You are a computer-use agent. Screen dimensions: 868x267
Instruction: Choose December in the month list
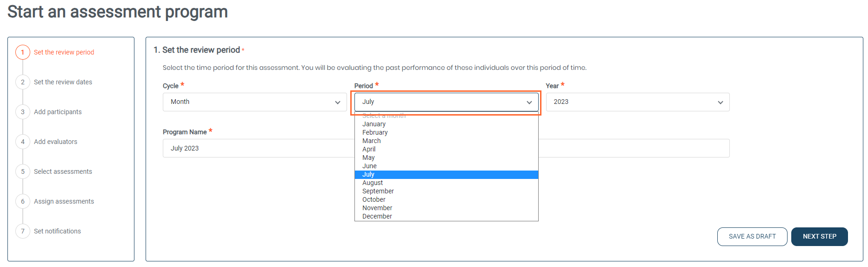click(377, 216)
